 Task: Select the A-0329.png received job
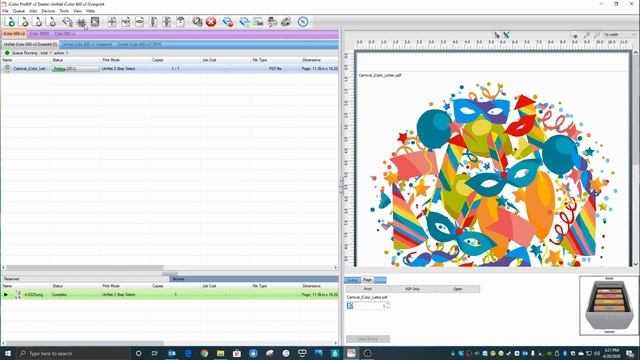pyautogui.click(x=170, y=294)
